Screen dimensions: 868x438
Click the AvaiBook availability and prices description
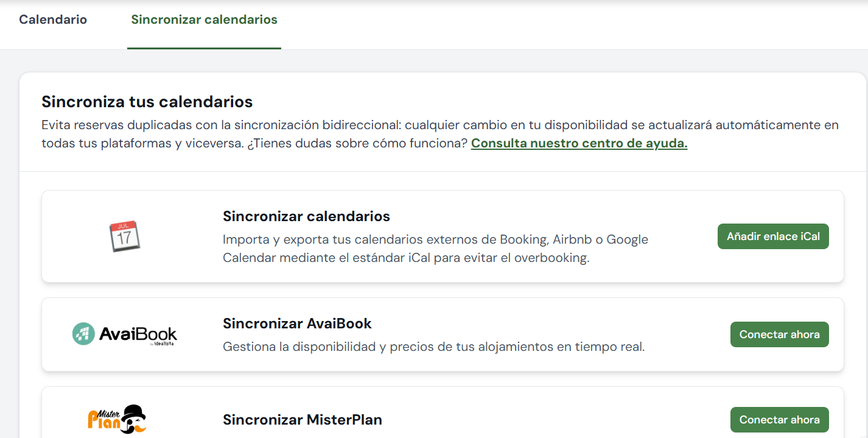tap(433, 347)
